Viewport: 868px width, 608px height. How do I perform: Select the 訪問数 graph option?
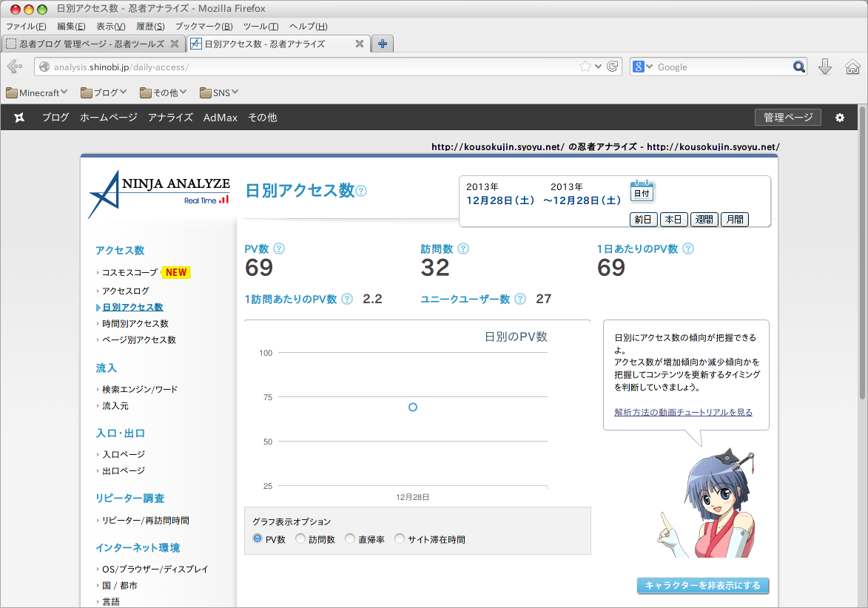[x=300, y=538]
